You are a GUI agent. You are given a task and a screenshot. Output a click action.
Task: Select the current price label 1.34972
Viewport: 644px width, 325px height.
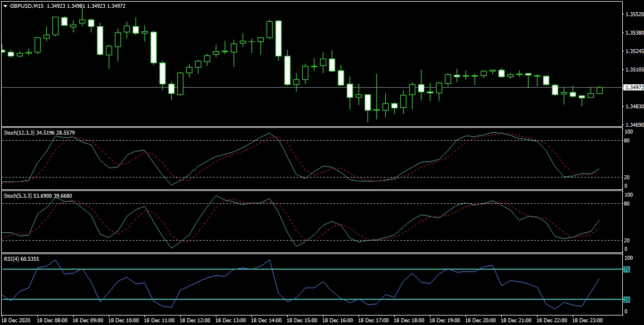pyautogui.click(x=633, y=88)
